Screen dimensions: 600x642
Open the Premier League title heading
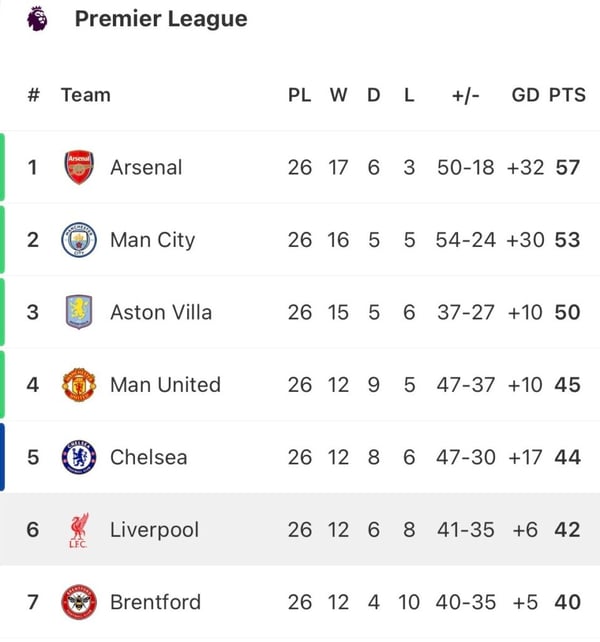click(160, 19)
